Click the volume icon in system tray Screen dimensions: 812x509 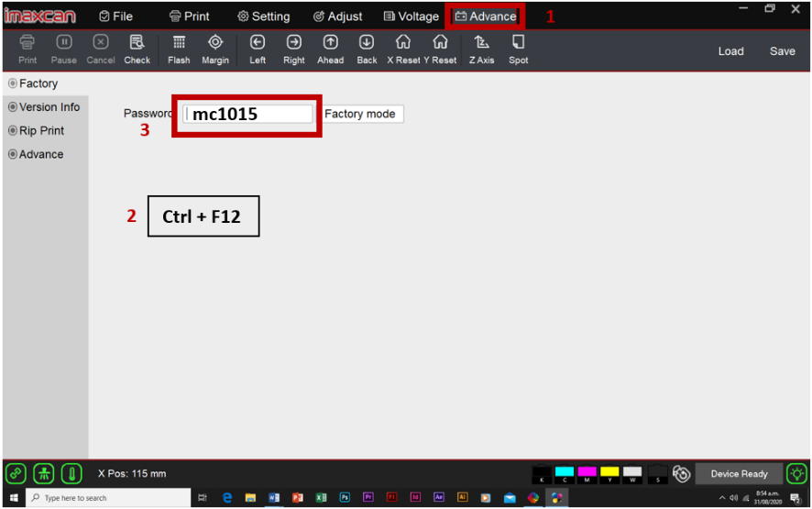click(x=733, y=498)
